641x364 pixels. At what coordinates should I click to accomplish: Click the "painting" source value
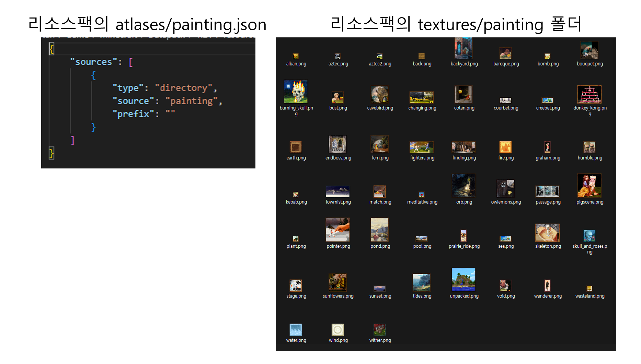pyautogui.click(x=192, y=101)
